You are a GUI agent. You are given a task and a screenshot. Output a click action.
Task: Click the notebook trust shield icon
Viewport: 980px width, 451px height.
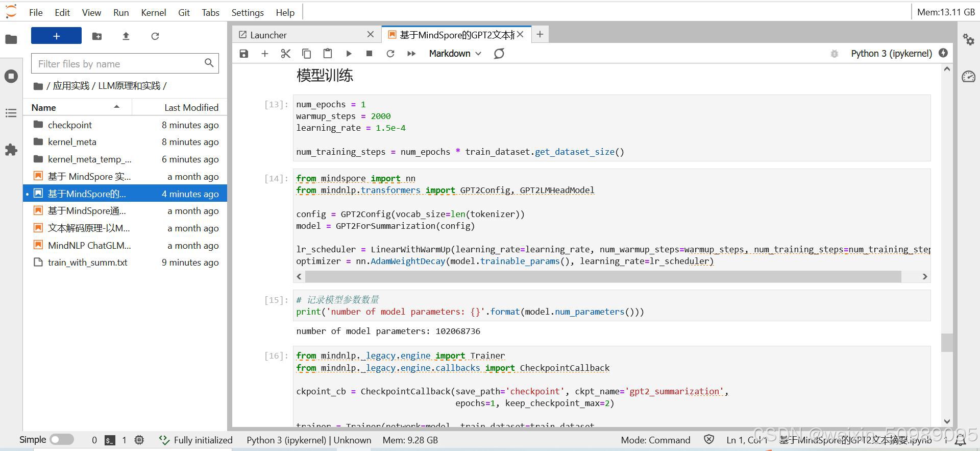point(709,439)
